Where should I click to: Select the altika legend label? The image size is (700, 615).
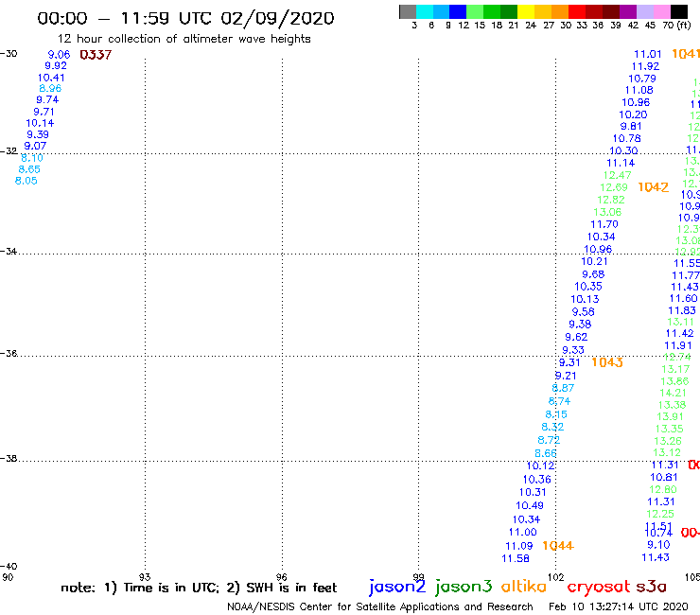pos(523,587)
